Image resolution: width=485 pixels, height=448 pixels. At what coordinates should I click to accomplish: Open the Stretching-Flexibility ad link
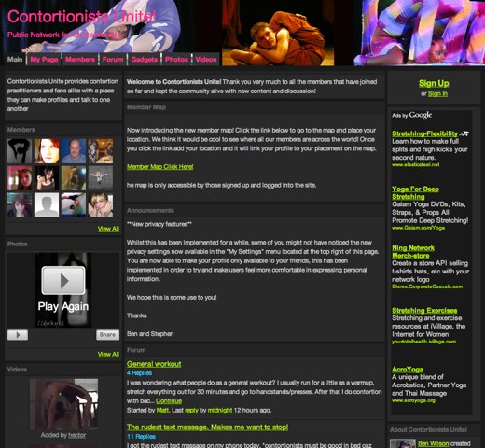point(424,133)
